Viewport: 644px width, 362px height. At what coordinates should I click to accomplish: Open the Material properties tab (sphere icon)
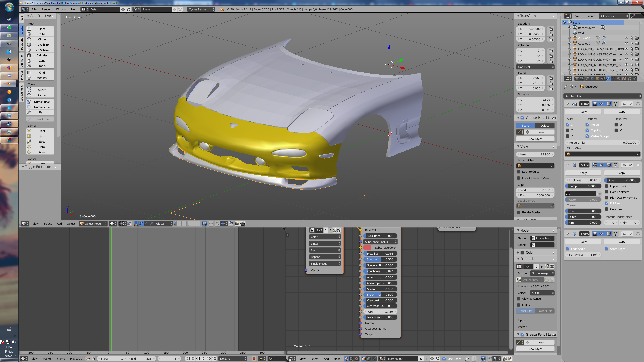tap(619, 79)
